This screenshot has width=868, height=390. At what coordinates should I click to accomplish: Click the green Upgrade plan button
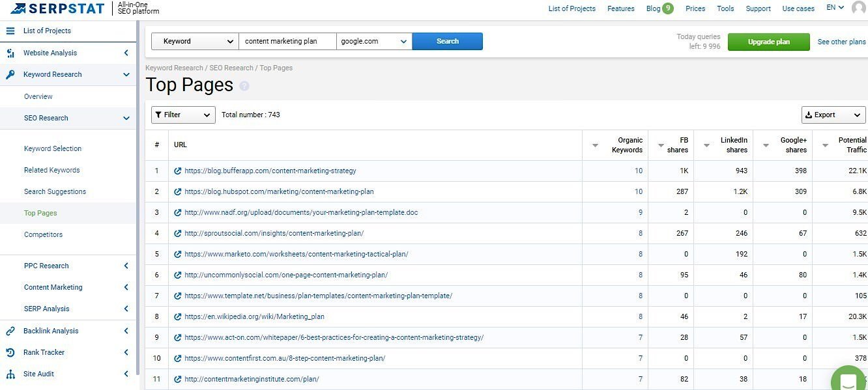pos(769,42)
